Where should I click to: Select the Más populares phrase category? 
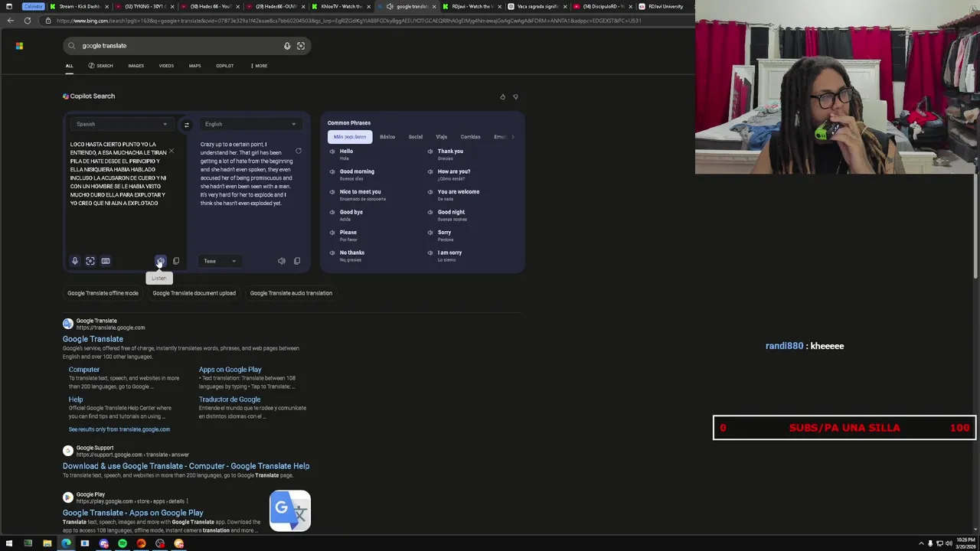pyautogui.click(x=350, y=137)
